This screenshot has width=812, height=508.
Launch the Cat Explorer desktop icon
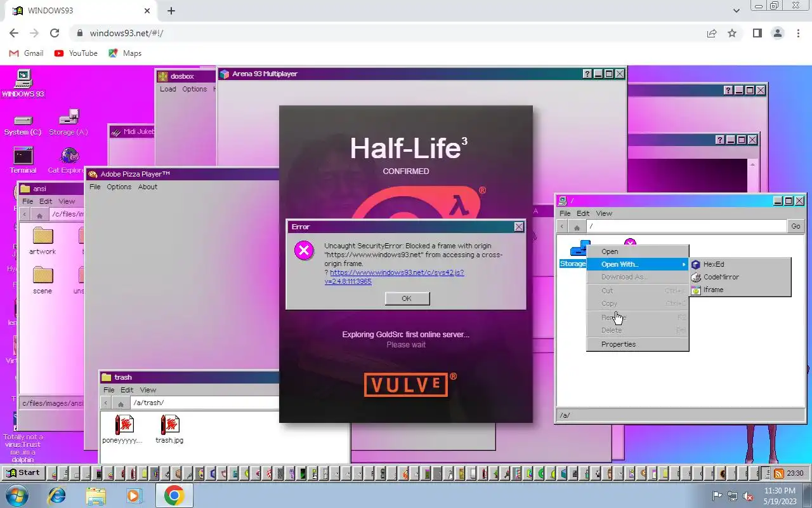[x=69, y=160]
